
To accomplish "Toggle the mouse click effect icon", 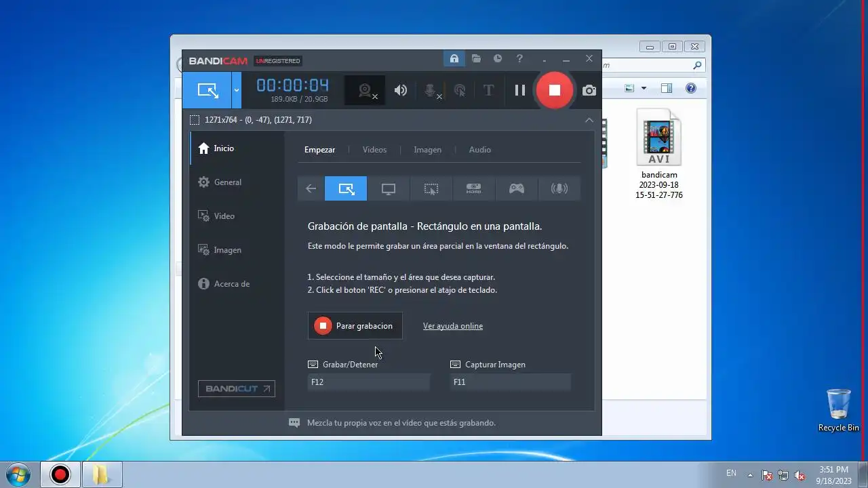I will [x=460, y=90].
